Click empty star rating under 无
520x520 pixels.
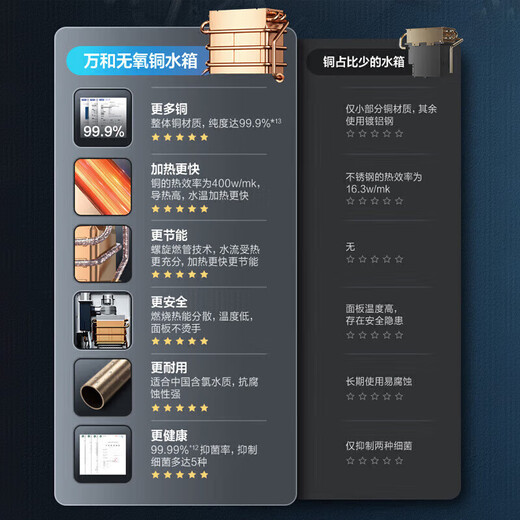click(375, 259)
